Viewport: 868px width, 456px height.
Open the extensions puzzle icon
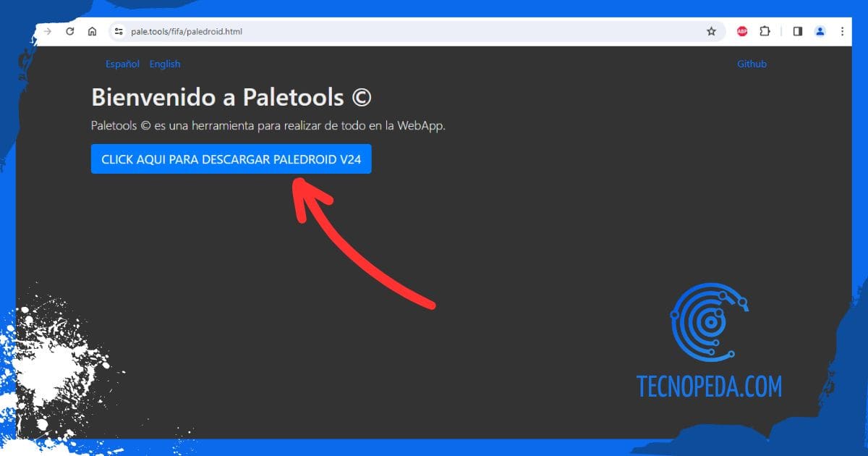click(x=765, y=32)
